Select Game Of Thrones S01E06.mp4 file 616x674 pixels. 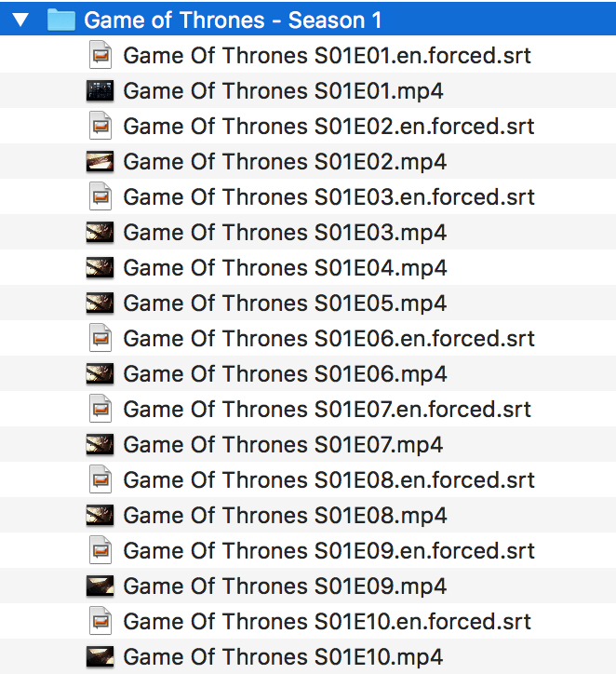click(285, 373)
